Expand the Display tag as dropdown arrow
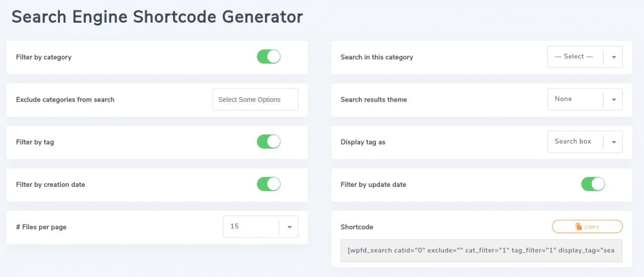Viewport: 644px width, 277px height. tap(614, 142)
